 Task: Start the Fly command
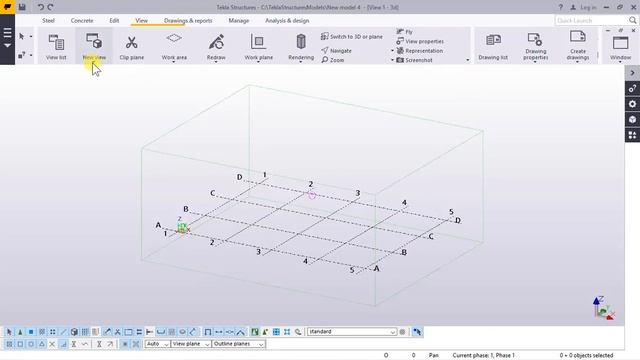404,31
